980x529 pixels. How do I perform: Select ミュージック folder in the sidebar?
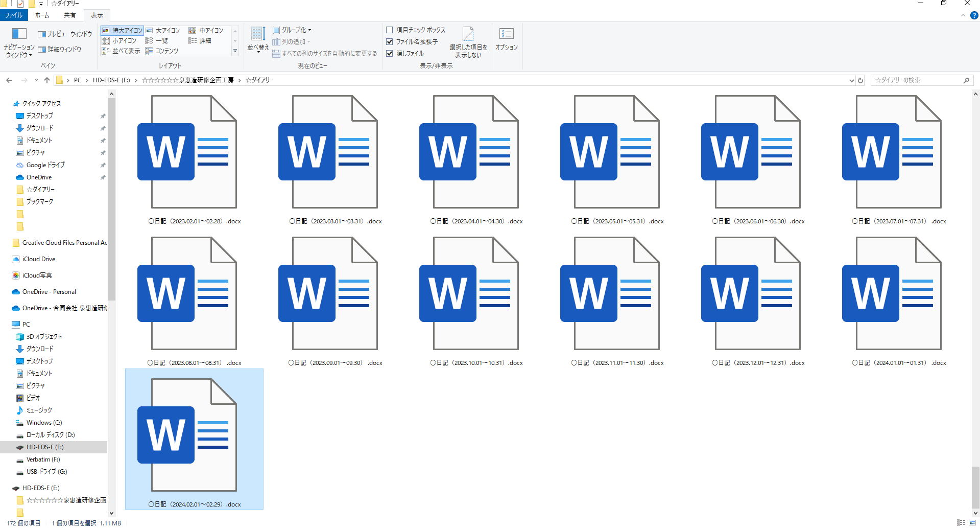[x=39, y=410]
